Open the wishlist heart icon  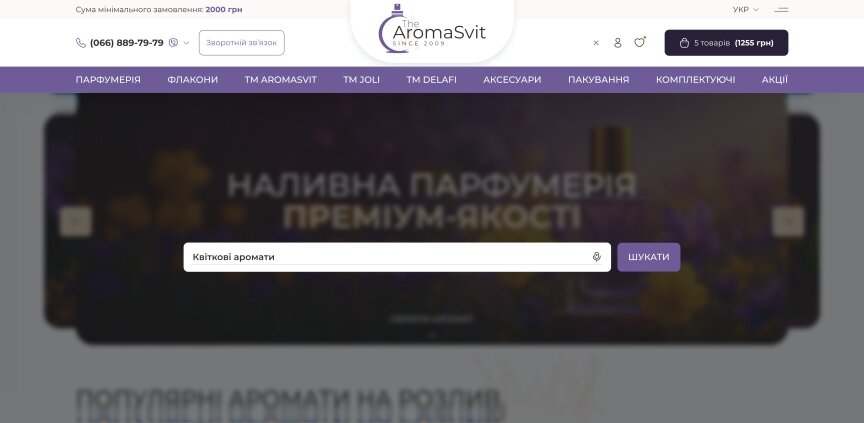click(x=639, y=42)
